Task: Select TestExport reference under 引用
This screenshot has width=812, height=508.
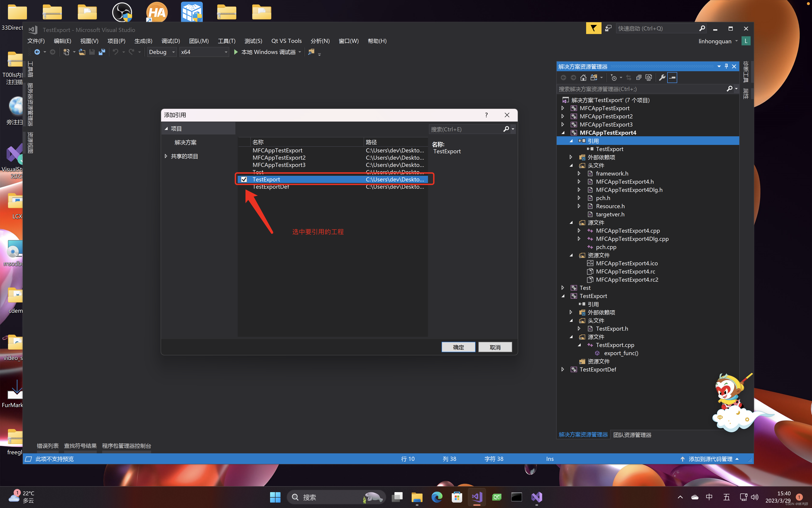Action: (609, 149)
